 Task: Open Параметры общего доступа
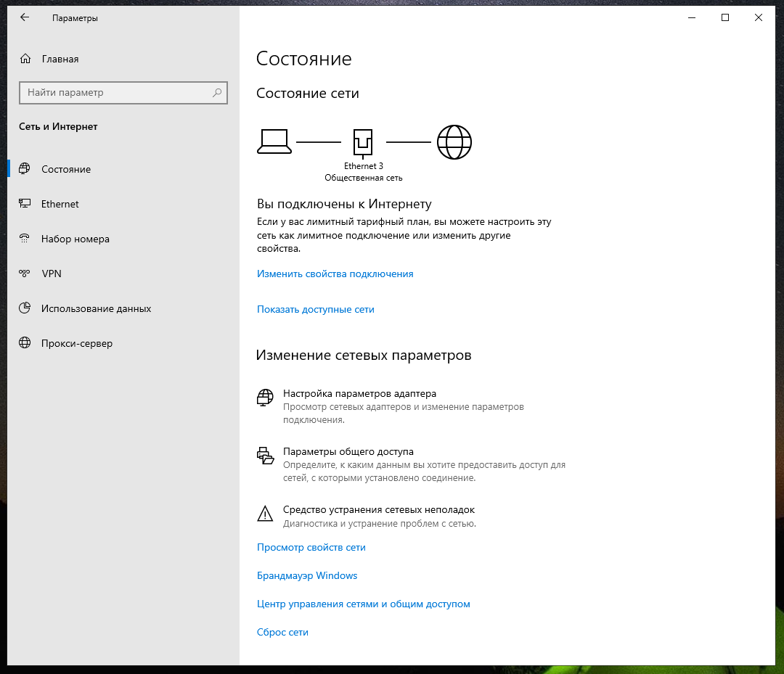(348, 452)
